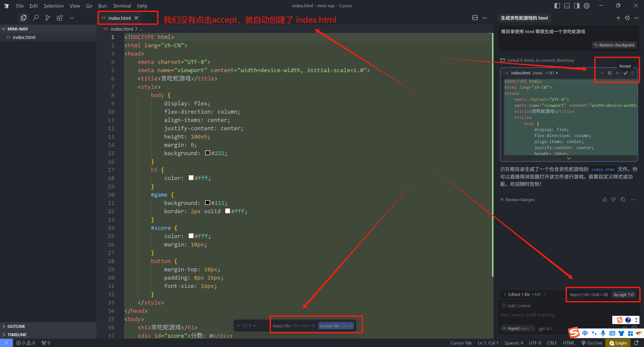Open the h1 color #fff swatch
This screenshot has height=347, width=644.
click(x=191, y=178)
